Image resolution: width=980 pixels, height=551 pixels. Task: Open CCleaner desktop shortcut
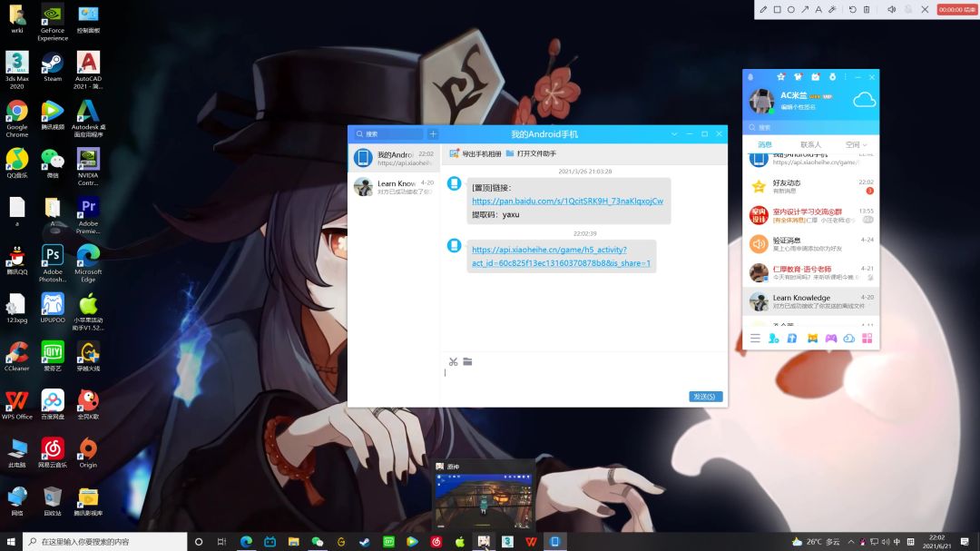(17, 357)
